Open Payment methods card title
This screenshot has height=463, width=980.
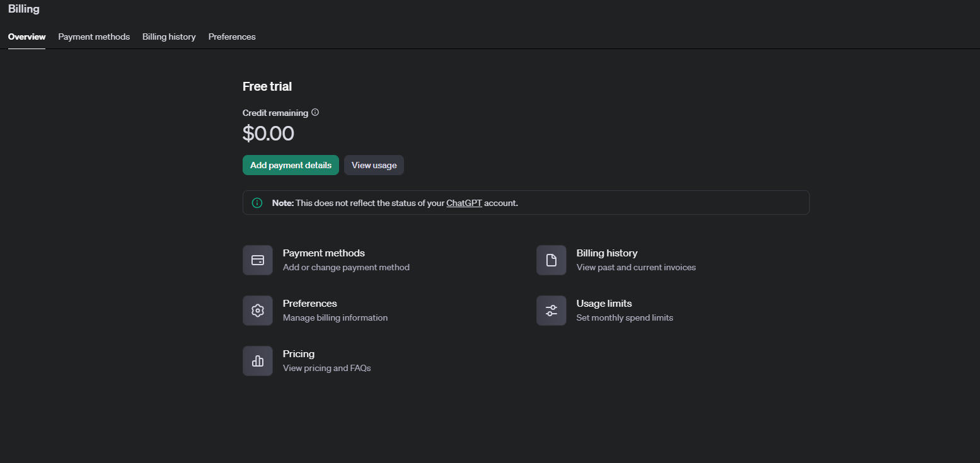click(324, 253)
